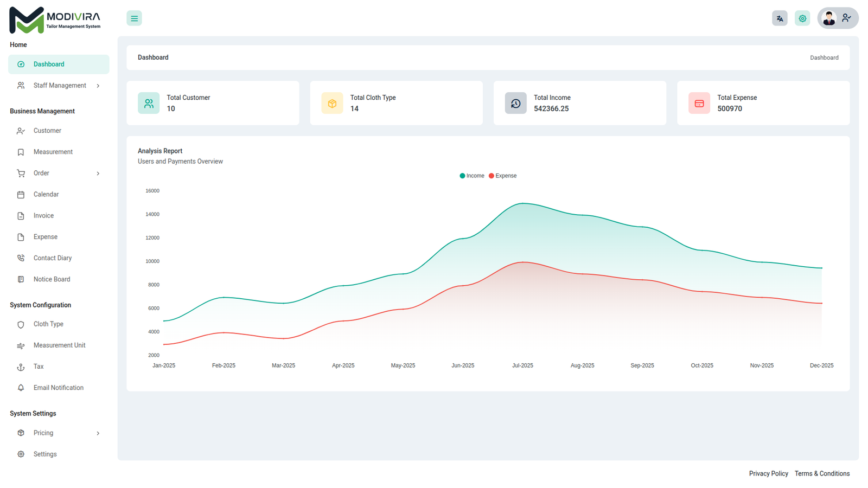This screenshot has width=868, height=488.
Task: Open the language translation icon
Action: [x=780, y=18]
